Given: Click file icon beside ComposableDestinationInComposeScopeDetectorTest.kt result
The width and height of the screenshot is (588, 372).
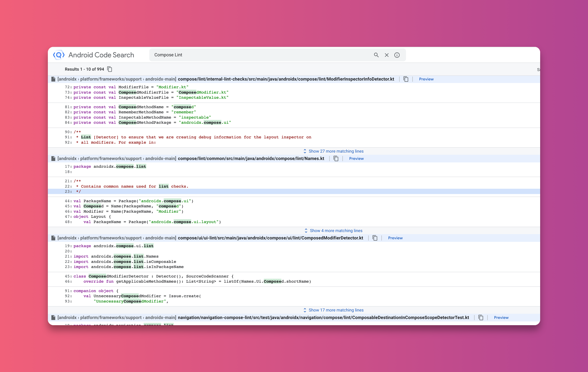Looking at the screenshot, I should [x=53, y=318].
